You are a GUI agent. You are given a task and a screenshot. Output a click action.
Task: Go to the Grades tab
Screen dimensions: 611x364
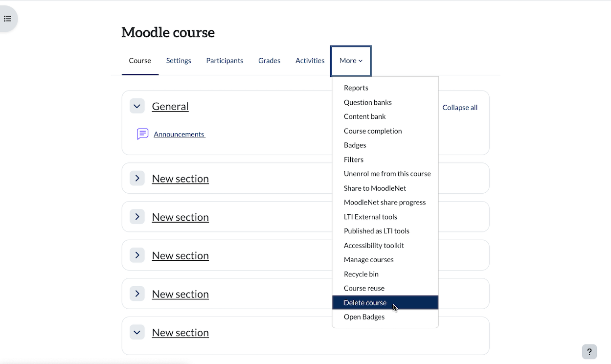coord(269,61)
